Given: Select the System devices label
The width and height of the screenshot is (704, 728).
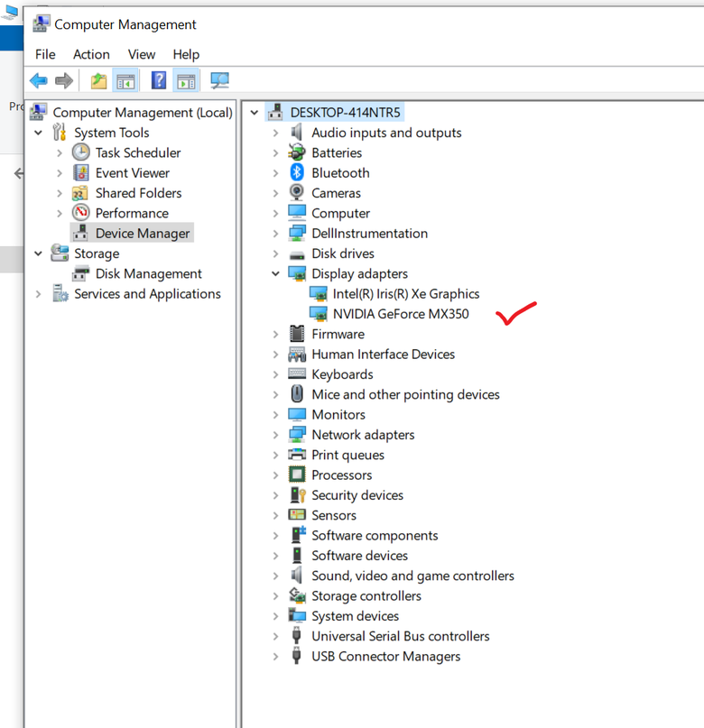Looking at the screenshot, I should (x=356, y=615).
